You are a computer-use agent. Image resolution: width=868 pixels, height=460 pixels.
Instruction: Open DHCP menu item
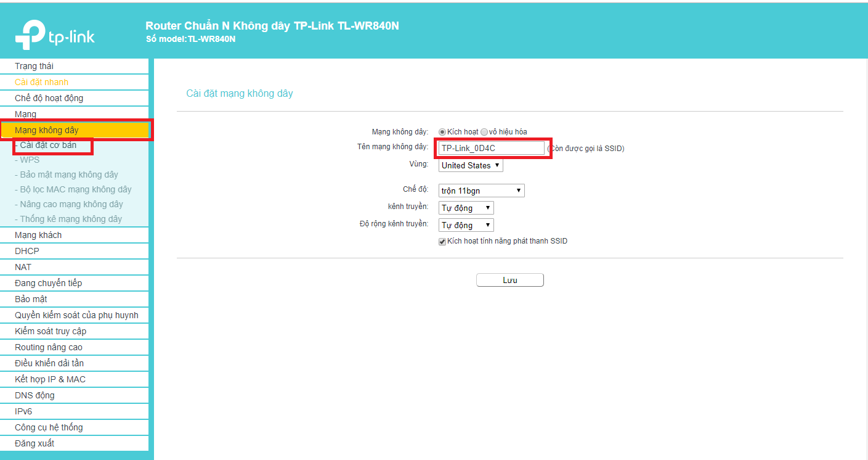75,251
